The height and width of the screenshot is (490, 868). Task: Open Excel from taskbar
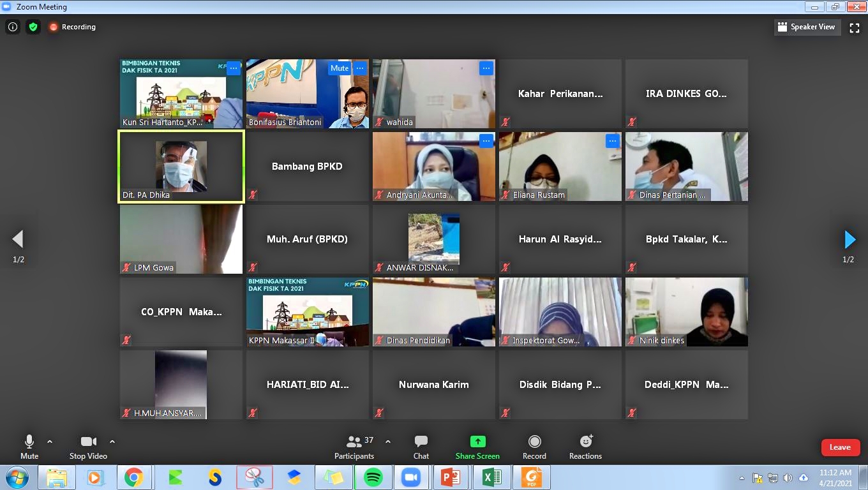[492, 477]
